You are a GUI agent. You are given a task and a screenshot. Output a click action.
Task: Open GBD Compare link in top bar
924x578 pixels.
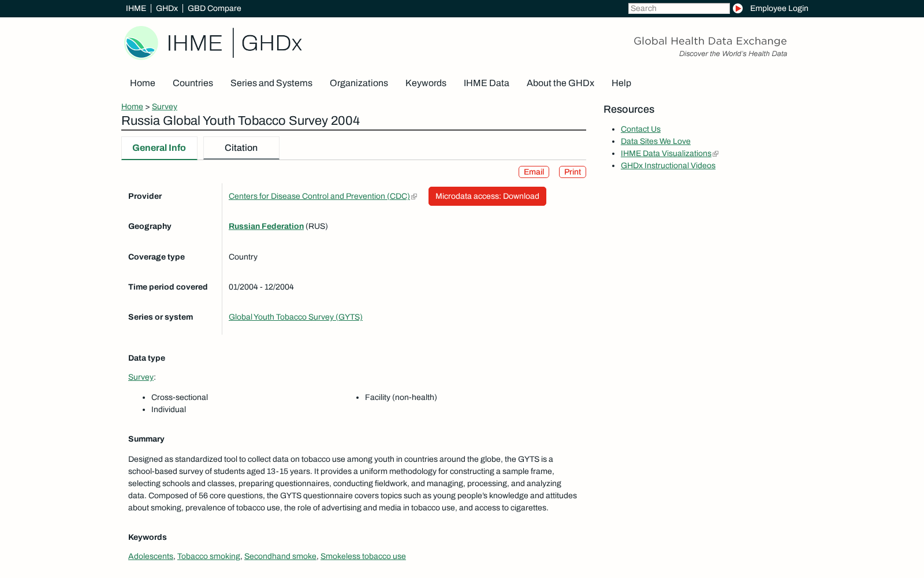[x=214, y=9]
